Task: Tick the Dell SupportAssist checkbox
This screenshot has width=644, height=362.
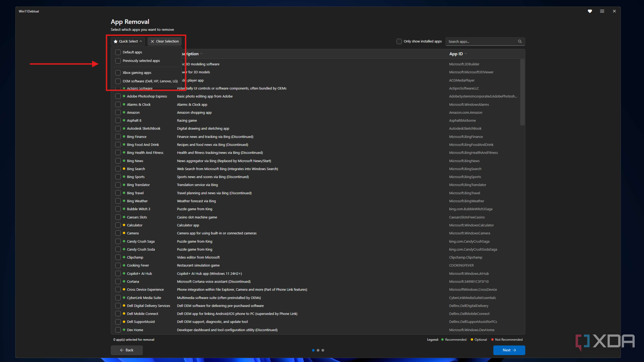Action: [x=118, y=322]
